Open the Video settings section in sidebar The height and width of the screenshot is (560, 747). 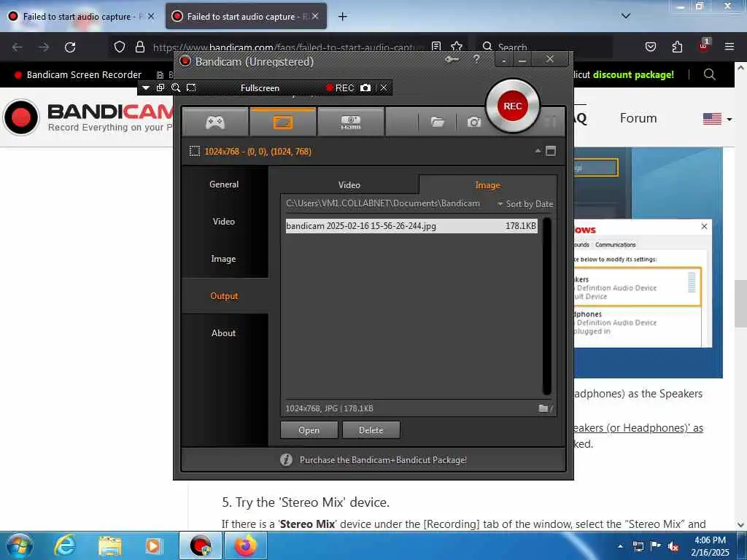pos(224,222)
